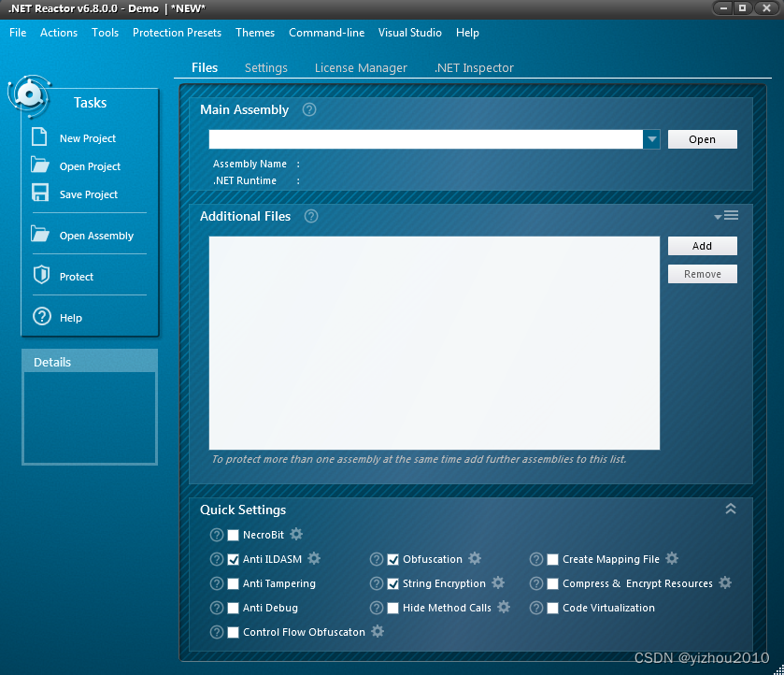Open the Additional Files options menu
Screen dimensions: 784x675
pos(726,216)
